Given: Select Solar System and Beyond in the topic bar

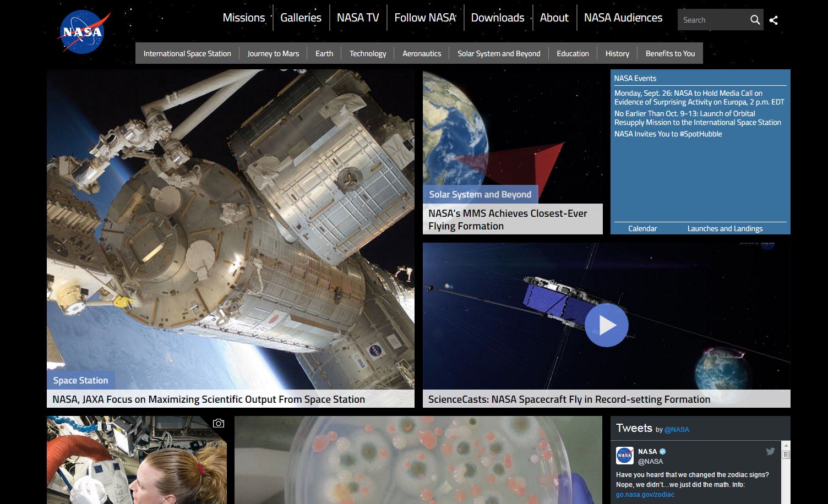Looking at the screenshot, I should point(499,53).
